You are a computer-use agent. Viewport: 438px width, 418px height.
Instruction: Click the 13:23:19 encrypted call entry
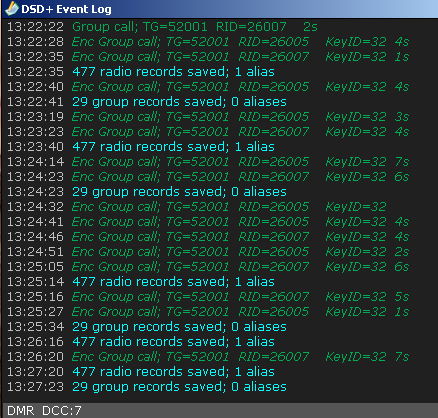(x=208, y=117)
